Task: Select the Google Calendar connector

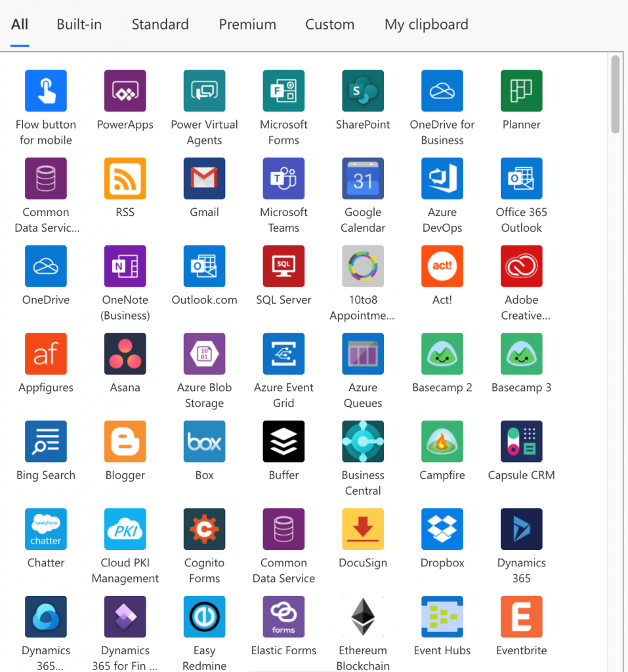Action: [363, 178]
